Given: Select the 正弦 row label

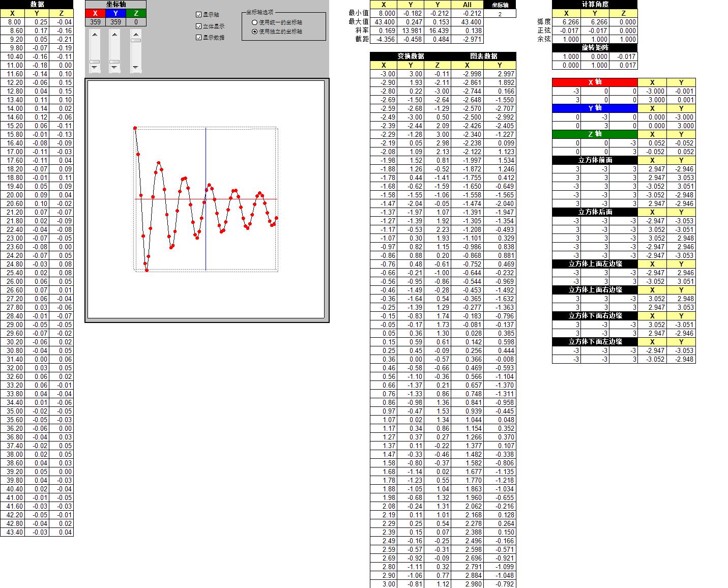Looking at the screenshot, I should click(544, 31).
